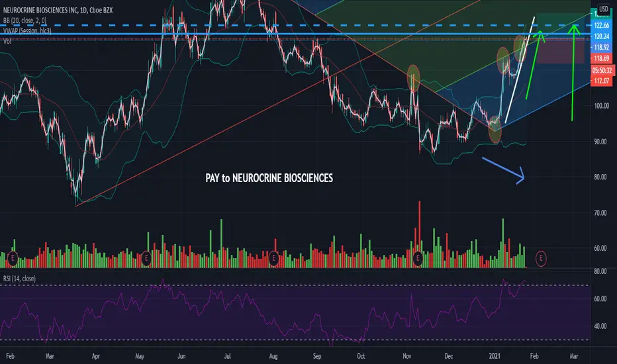Click the Jul label on time axis
Image resolution: width=617 pixels, height=364 pixels.
(x=227, y=356)
